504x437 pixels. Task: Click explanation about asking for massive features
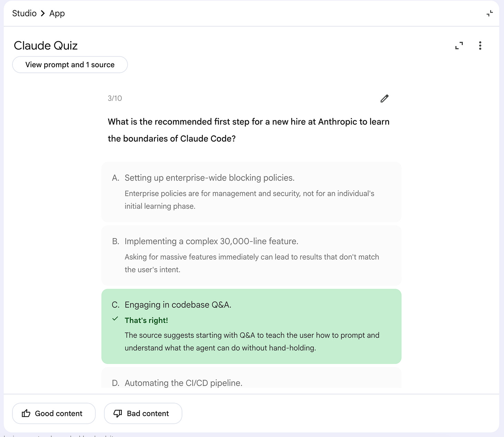coord(252,263)
